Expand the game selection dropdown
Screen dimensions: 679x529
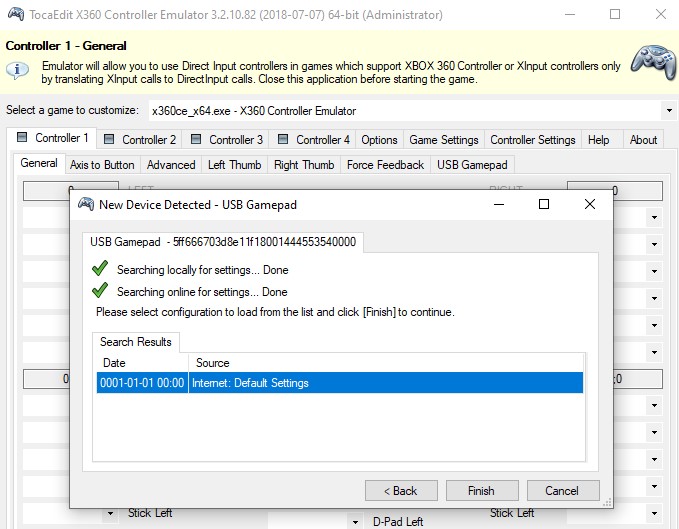point(667,111)
